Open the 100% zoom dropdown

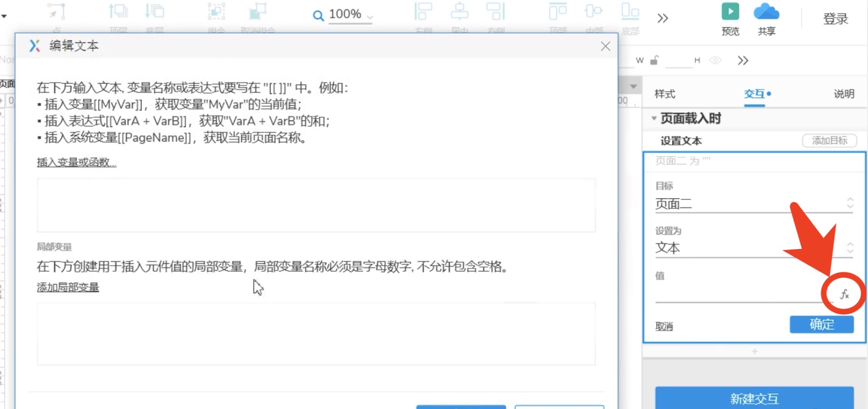[370, 17]
